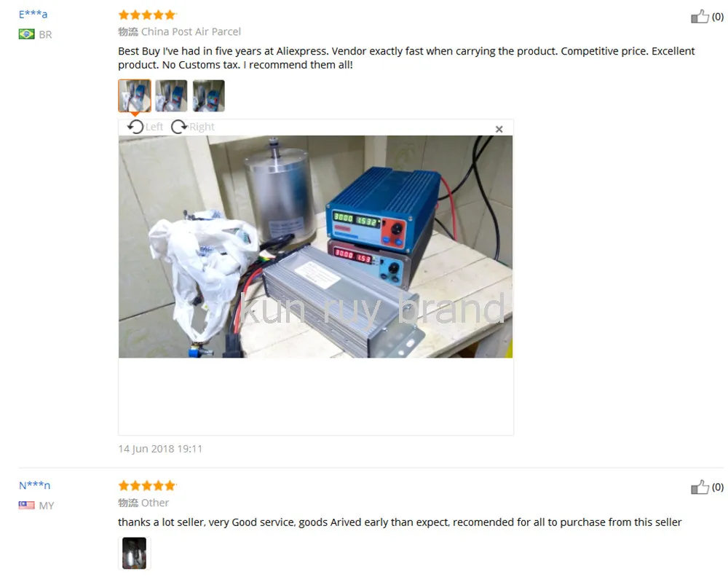The height and width of the screenshot is (577, 728).
Task: Click the five-star rating on N***n's review
Action: (x=147, y=486)
